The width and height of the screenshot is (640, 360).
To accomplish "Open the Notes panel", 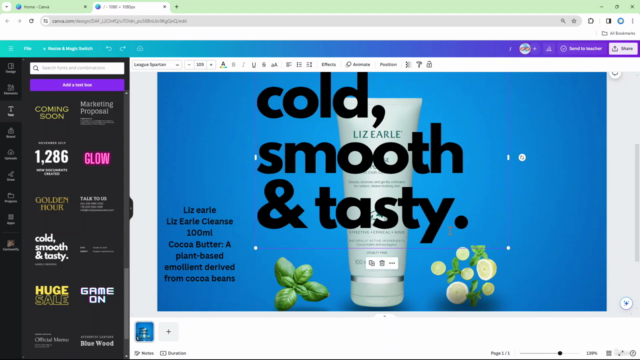I will tap(144, 353).
